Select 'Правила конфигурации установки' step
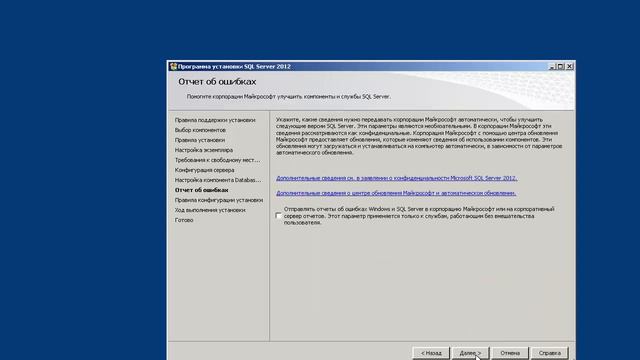 coord(219,200)
